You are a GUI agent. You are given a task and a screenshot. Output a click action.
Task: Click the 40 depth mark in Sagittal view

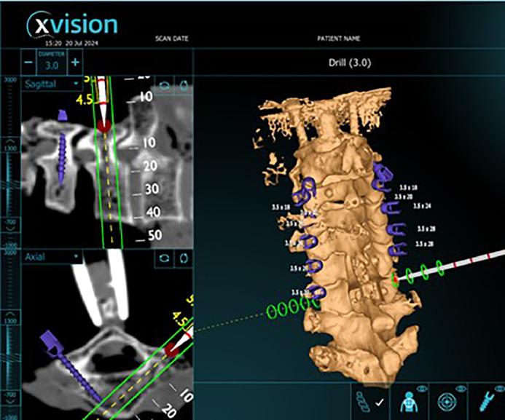[x=153, y=212]
